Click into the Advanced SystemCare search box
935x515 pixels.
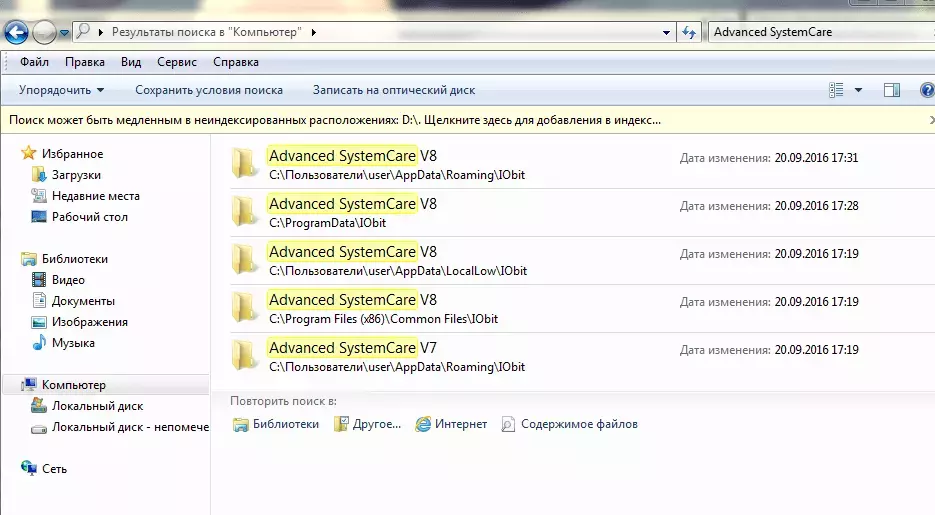(x=822, y=32)
